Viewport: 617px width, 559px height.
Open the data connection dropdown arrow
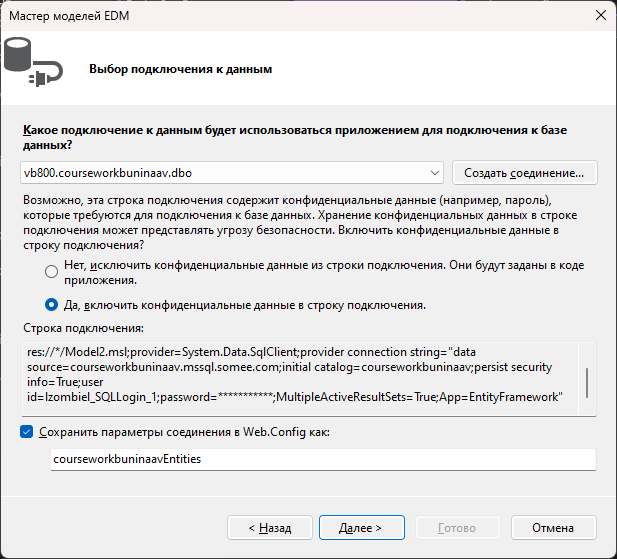pos(434,173)
